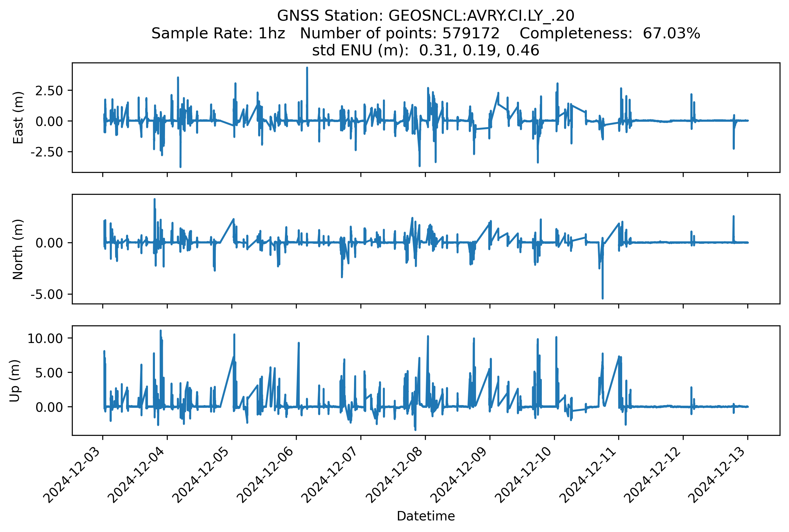This screenshot has height=532, width=789.
Task: Click the -5.00 tick on North axis
Action: [47, 294]
